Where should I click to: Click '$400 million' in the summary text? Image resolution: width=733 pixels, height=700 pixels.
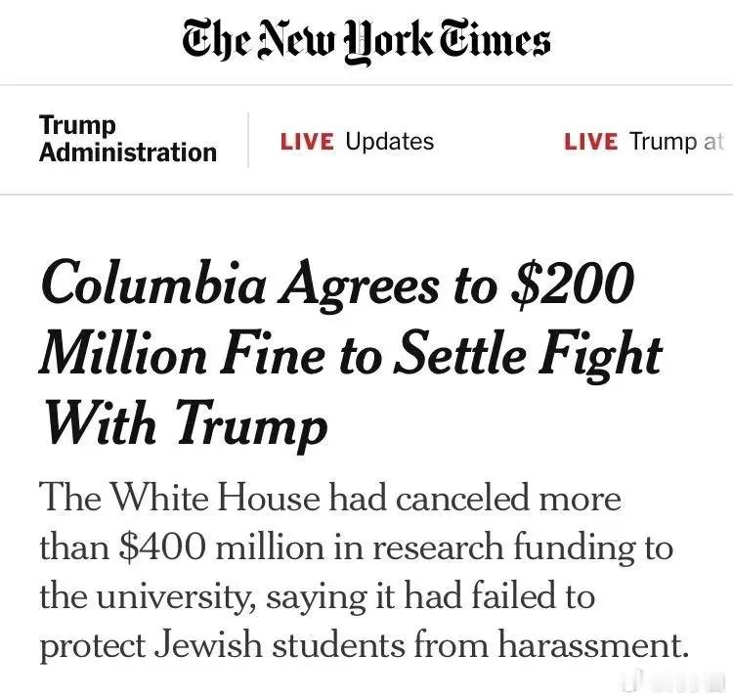221,547
